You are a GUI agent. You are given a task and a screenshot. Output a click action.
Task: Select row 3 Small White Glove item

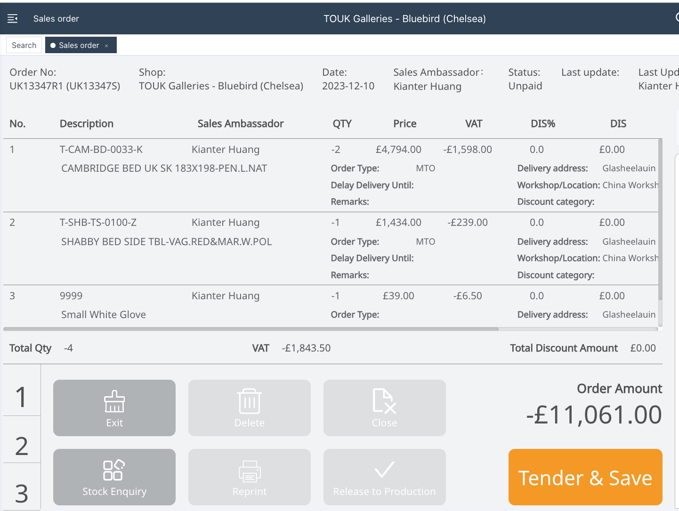click(103, 314)
